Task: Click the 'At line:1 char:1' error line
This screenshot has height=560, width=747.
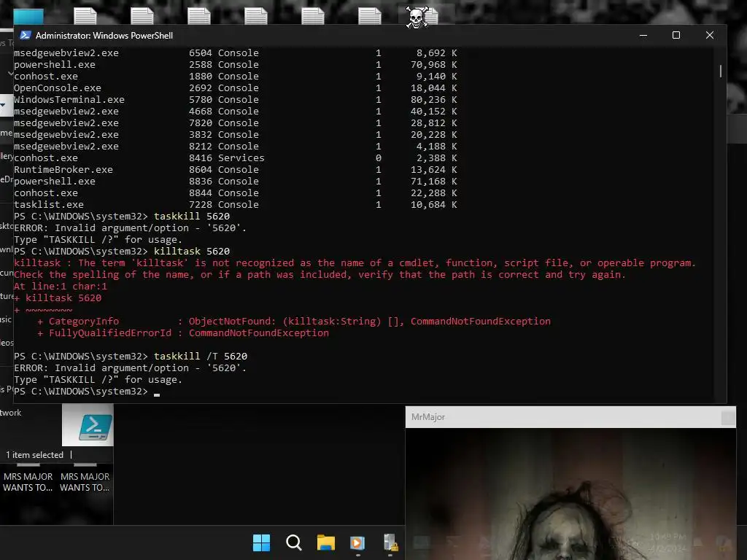Action: point(61,286)
